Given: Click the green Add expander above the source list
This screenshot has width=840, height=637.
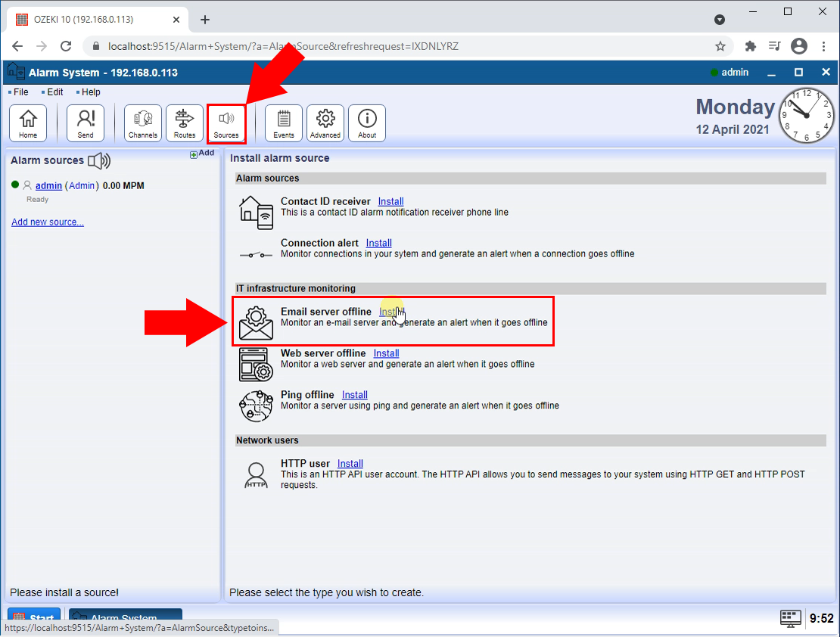Looking at the screenshot, I should [194, 153].
